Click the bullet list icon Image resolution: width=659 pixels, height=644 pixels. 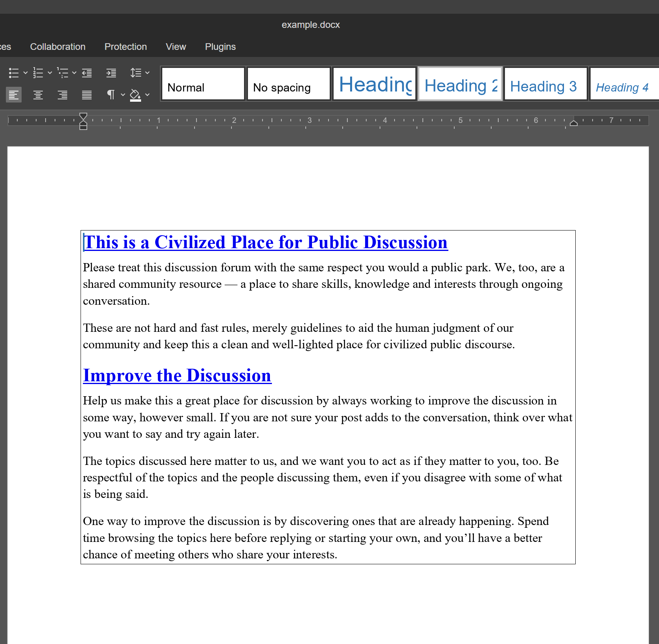tap(14, 73)
